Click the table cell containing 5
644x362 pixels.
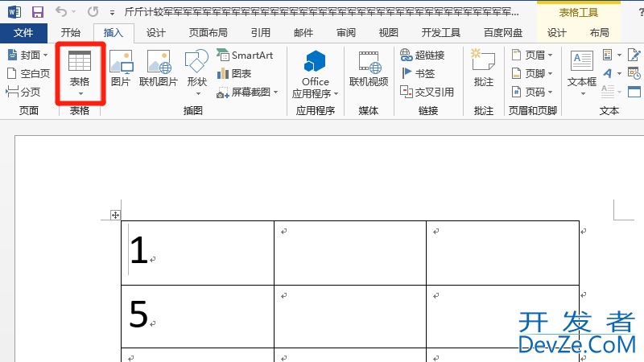[x=197, y=316]
